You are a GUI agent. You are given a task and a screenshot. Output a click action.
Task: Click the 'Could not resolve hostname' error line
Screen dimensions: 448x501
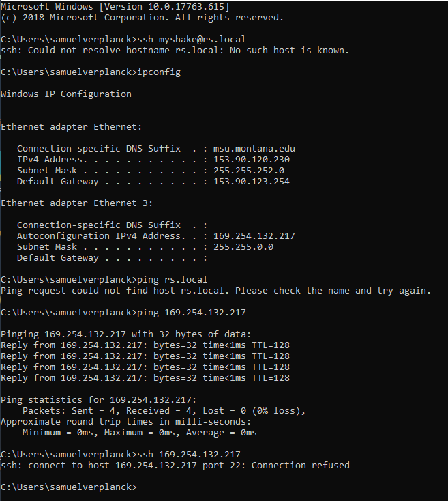click(175, 50)
